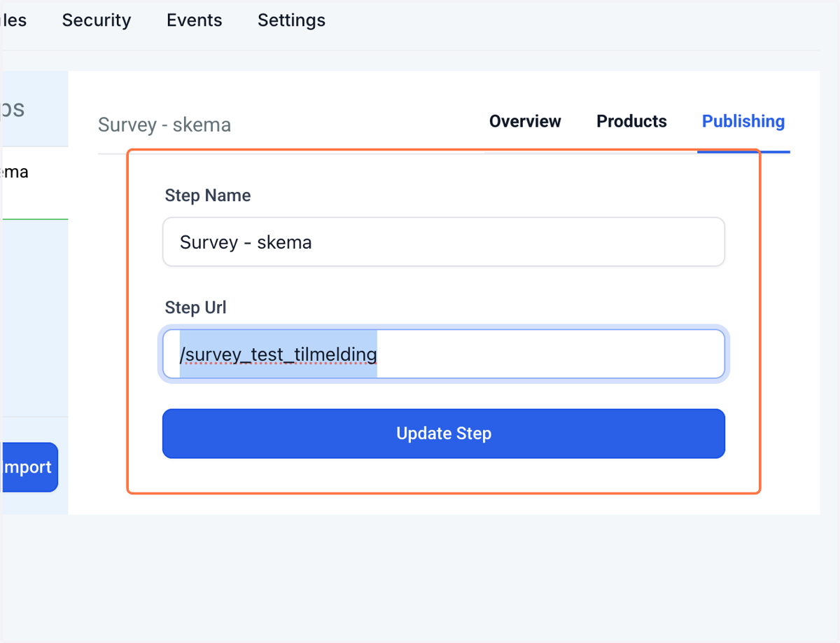Click the Step Name input field

444,242
